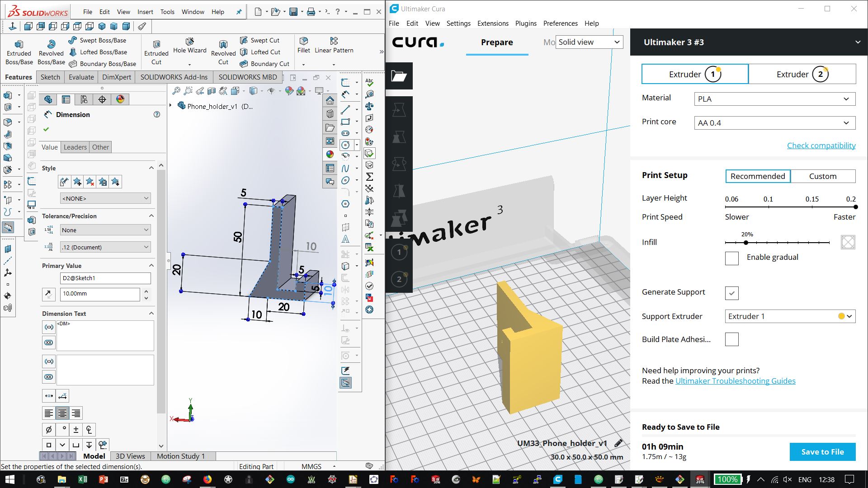868x488 pixels.
Task: Click Prepare stage button in Cura
Action: (497, 42)
